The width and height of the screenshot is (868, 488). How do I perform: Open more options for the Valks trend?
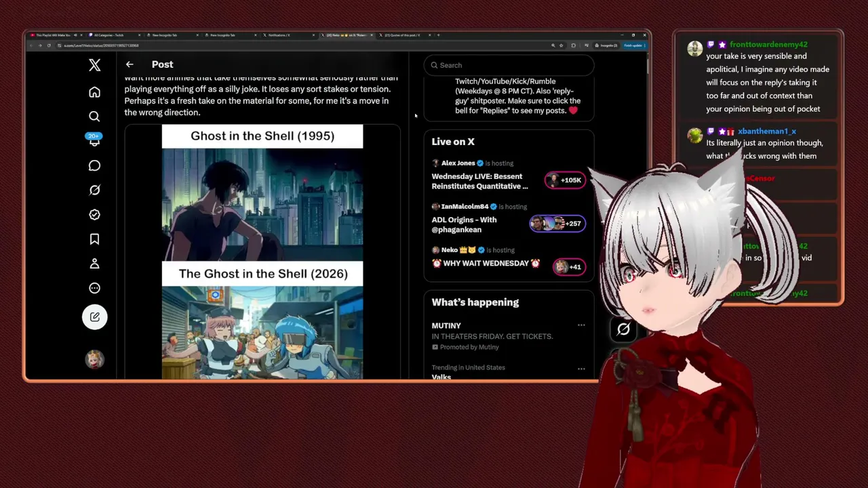click(581, 369)
